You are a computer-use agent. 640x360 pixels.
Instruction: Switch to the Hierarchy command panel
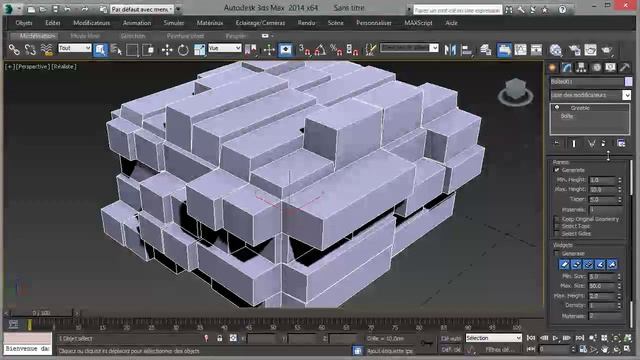click(581, 67)
